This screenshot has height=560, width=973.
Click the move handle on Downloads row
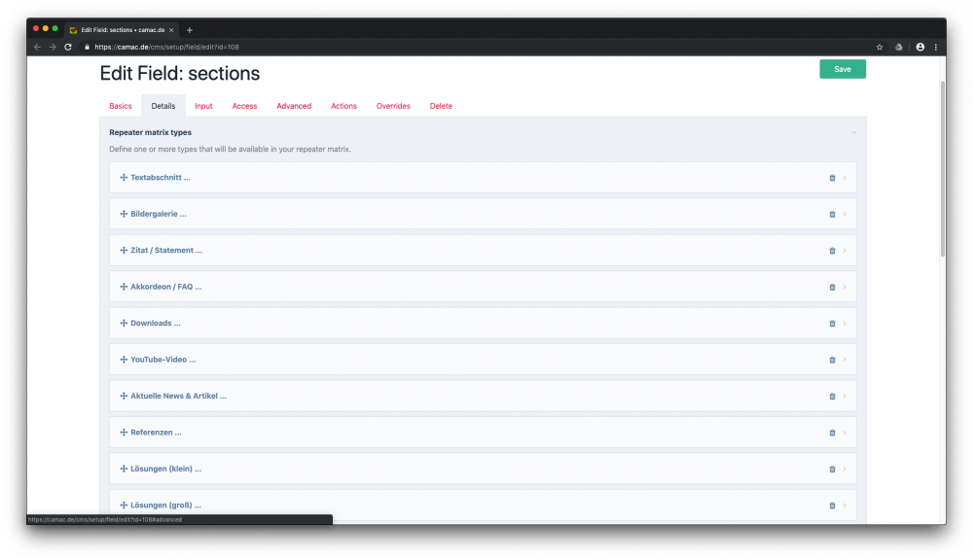tap(124, 323)
